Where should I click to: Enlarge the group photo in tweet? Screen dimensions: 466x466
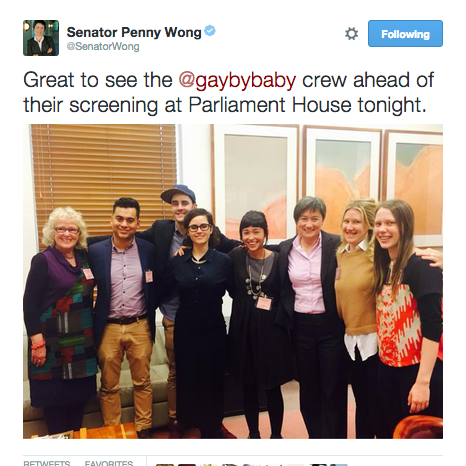pos(233,281)
